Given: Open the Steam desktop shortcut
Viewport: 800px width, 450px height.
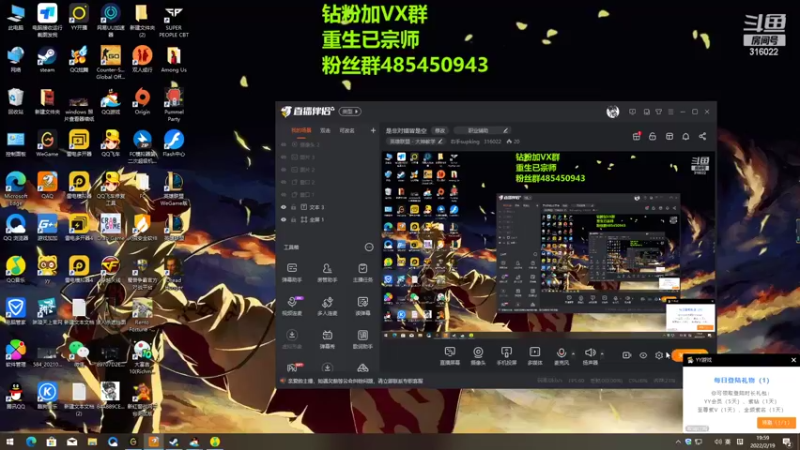Looking at the screenshot, I should coord(47,60).
